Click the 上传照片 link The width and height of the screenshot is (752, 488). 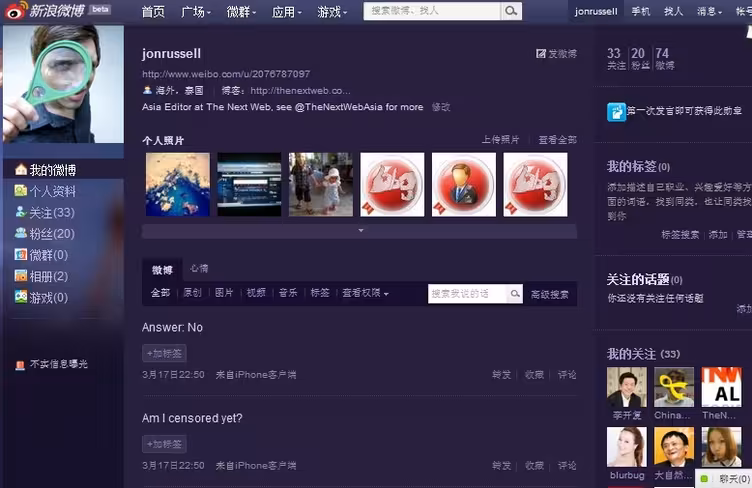(500, 139)
